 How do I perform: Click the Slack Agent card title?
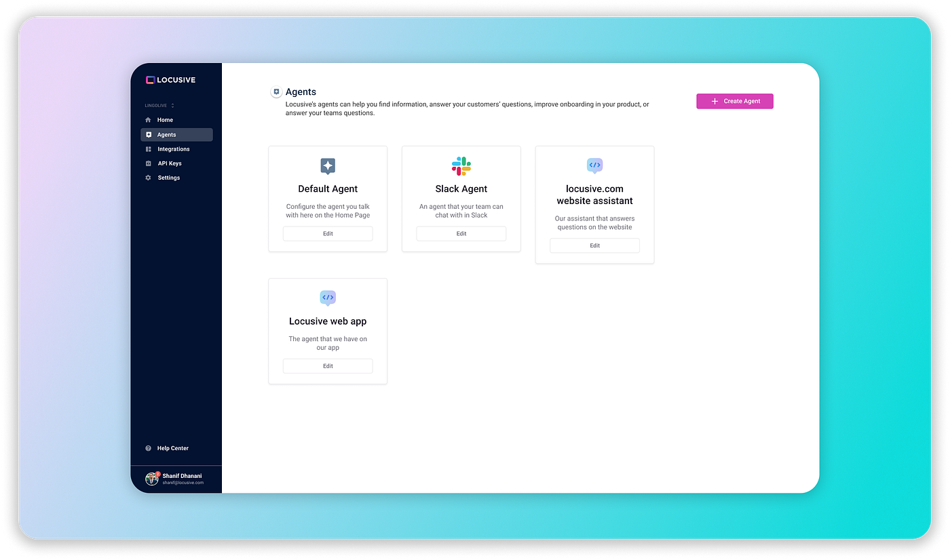pyautogui.click(x=461, y=189)
